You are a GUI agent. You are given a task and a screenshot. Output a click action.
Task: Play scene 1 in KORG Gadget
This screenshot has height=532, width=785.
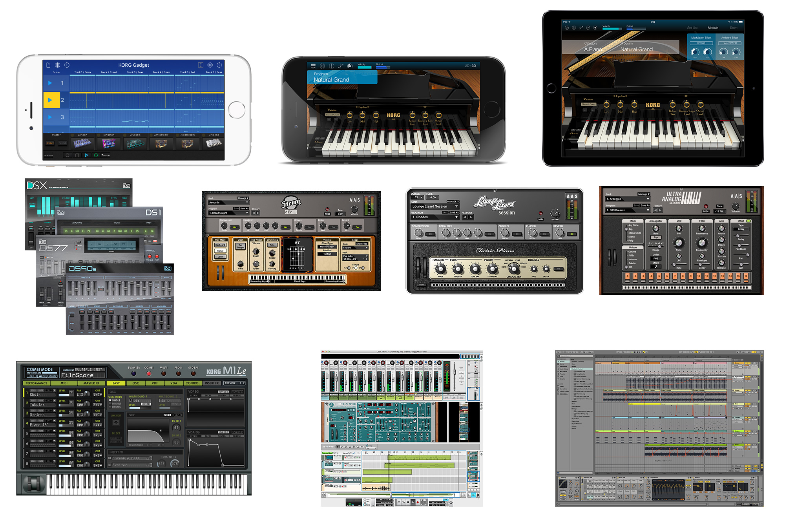50,83
